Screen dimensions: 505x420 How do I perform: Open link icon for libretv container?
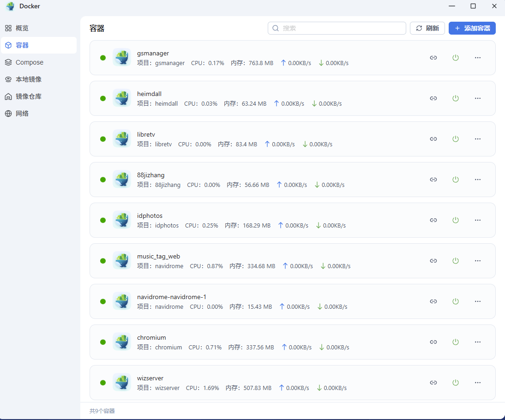(433, 139)
